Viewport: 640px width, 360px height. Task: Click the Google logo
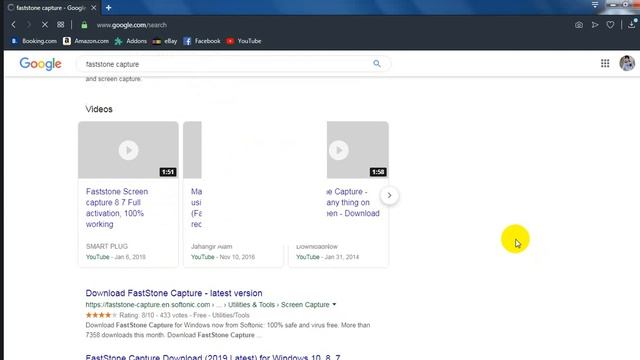40,64
